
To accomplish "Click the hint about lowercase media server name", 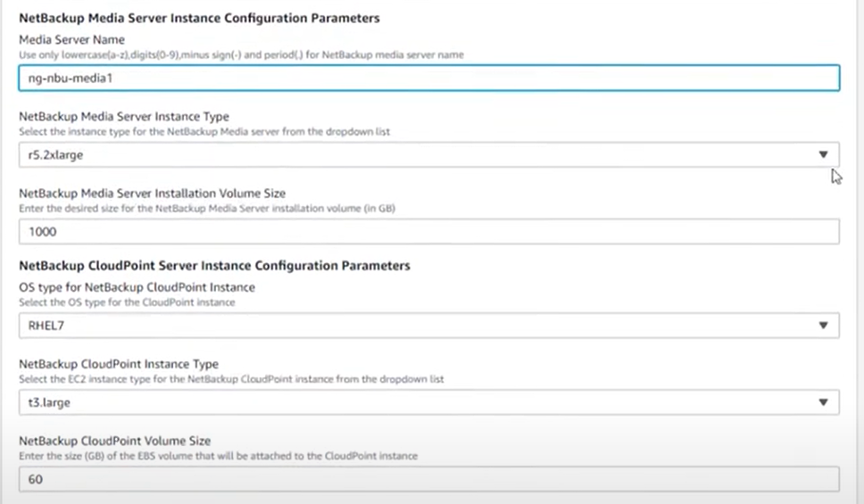I will click(x=241, y=55).
